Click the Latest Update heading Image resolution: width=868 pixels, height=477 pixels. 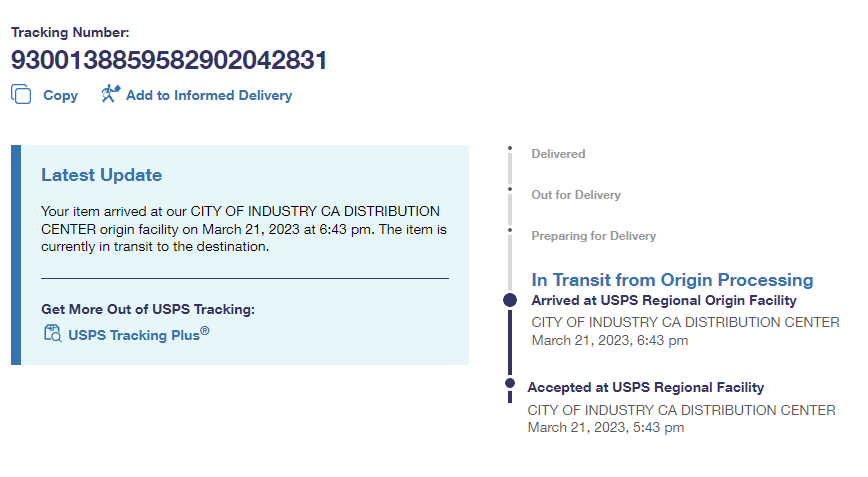click(101, 175)
